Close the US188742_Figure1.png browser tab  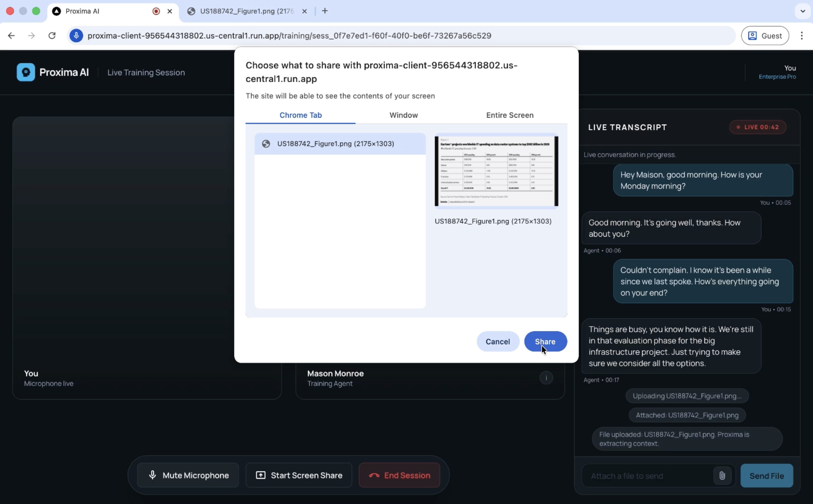(x=304, y=11)
